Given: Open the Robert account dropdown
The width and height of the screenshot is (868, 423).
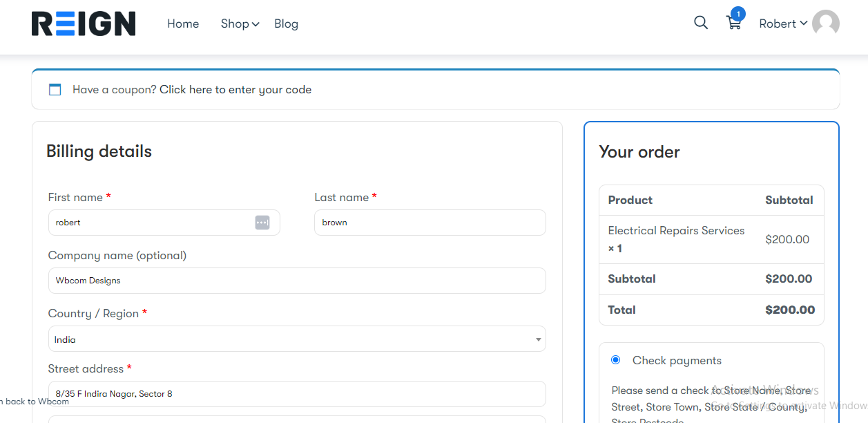Looking at the screenshot, I should [x=782, y=23].
